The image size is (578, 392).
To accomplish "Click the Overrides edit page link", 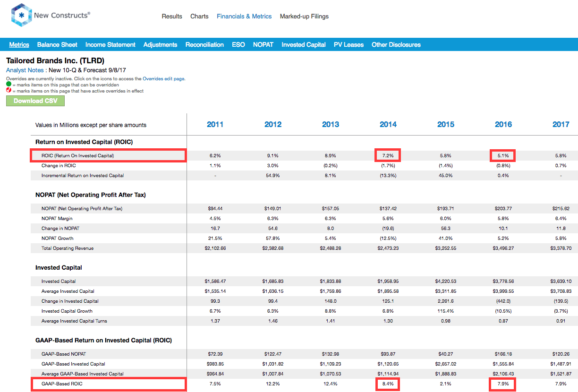I will [x=164, y=79].
